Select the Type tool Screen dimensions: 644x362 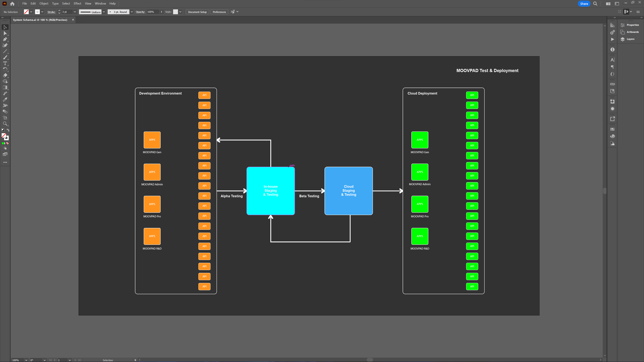pos(5,63)
